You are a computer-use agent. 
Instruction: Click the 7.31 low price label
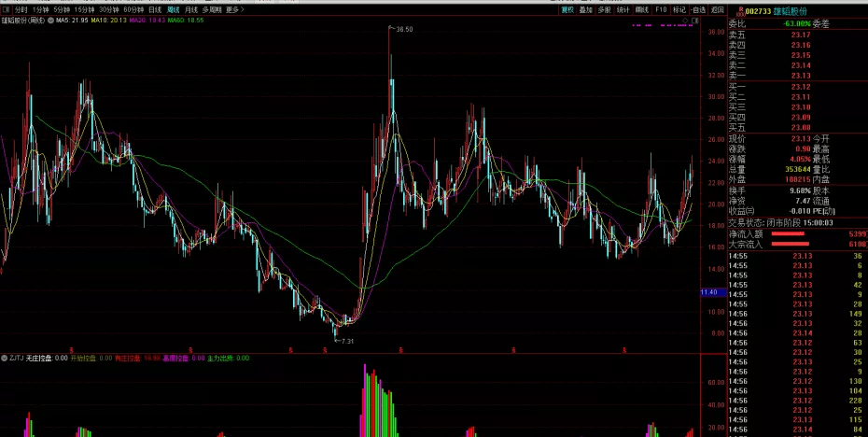coord(347,342)
